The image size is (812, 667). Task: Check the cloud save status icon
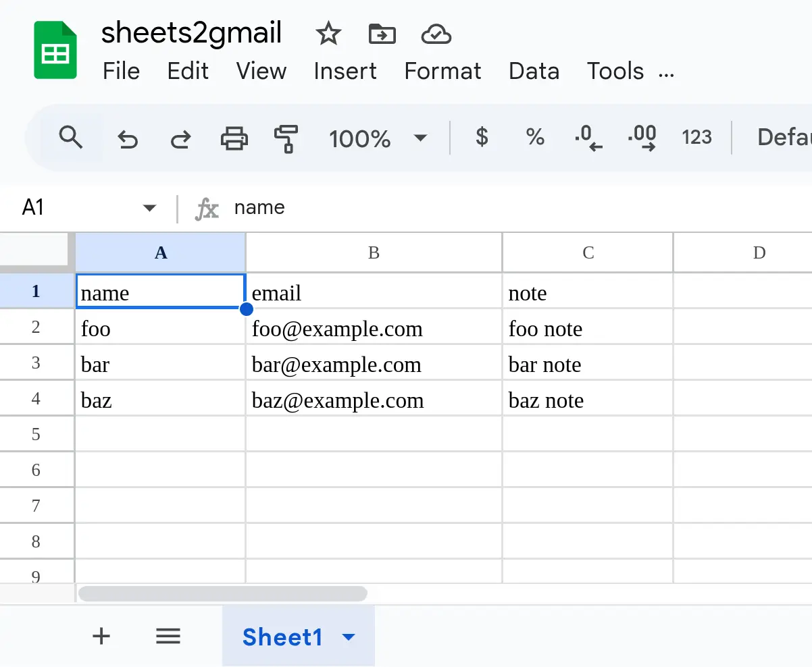coord(436,33)
